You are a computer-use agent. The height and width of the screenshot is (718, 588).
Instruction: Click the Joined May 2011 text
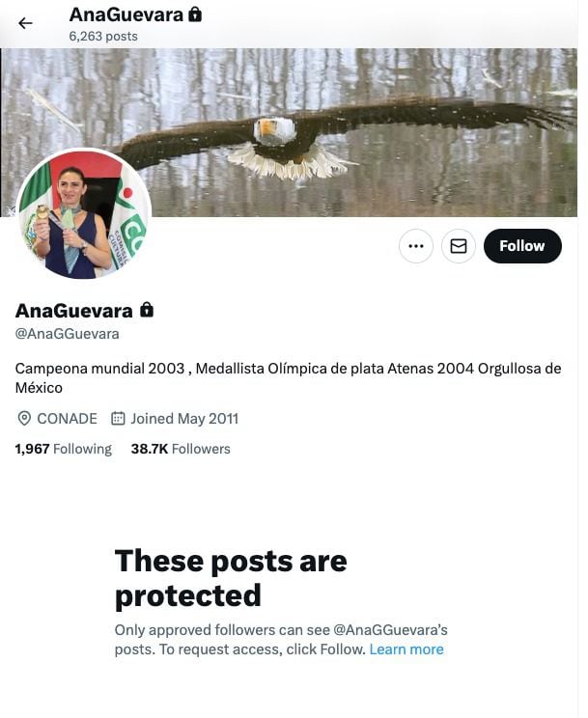184,419
